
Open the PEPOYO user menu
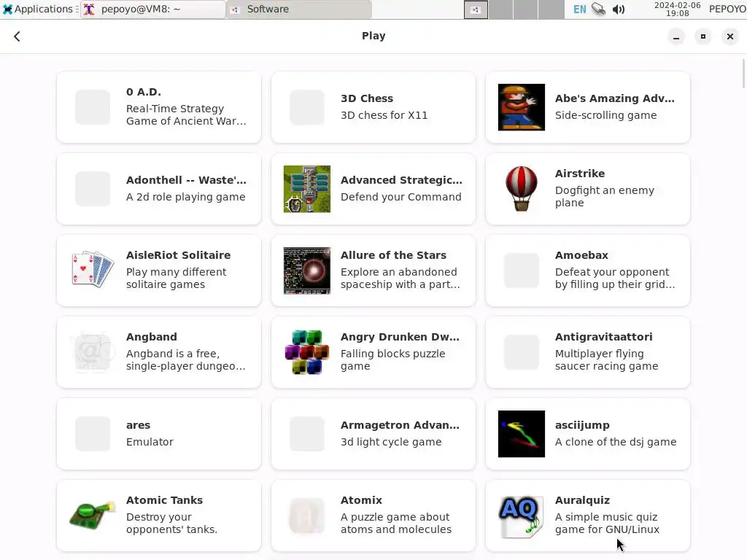pos(727,9)
